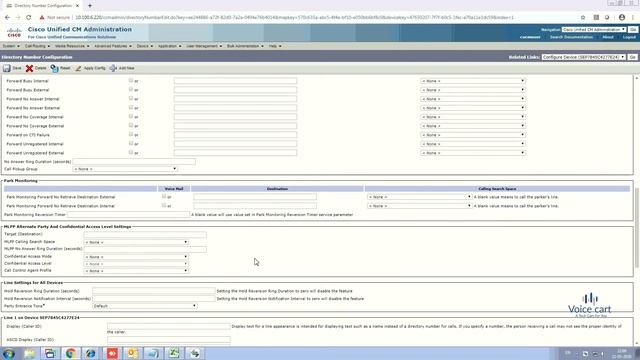640x360 pixels.
Task: Open the Call Control Agent Profile dropdown
Action: point(136,271)
